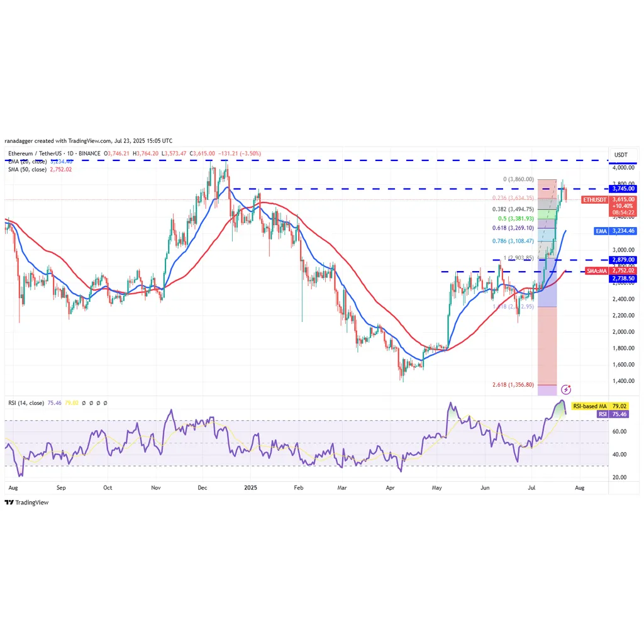Click the 2,000.00 price axis value

[x=623, y=332]
